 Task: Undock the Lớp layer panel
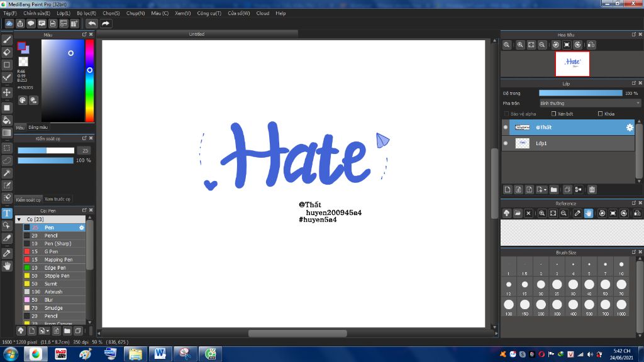[634, 84]
